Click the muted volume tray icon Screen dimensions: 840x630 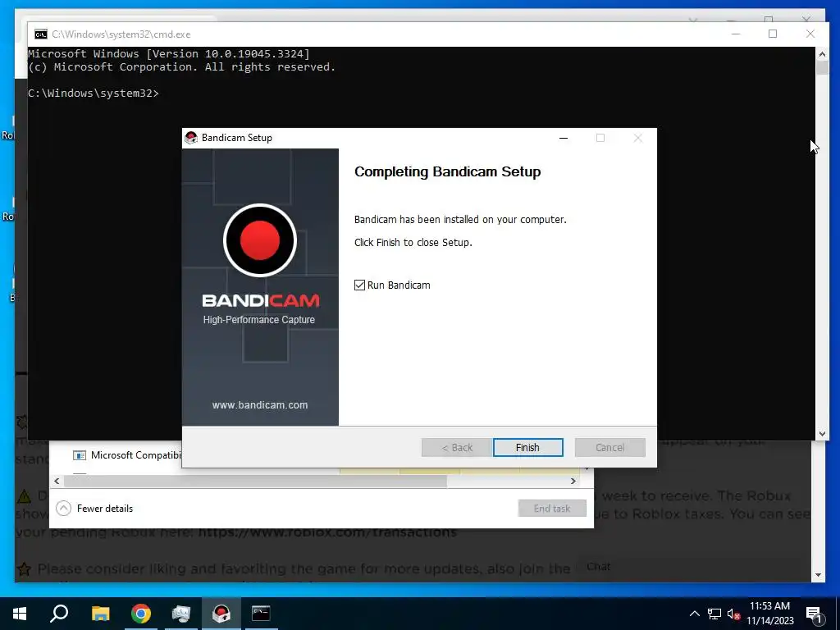coord(734,614)
